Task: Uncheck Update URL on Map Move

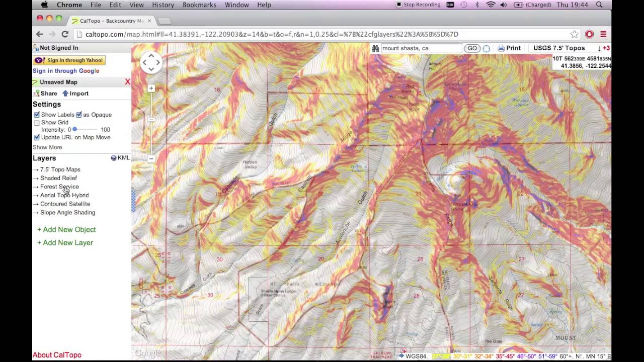Action: click(37, 137)
